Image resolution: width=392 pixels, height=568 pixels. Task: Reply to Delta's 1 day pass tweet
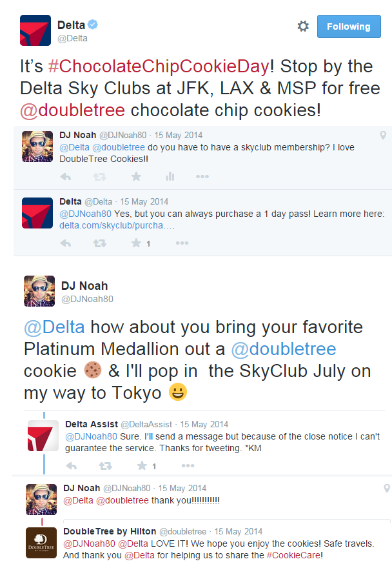click(65, 243)
